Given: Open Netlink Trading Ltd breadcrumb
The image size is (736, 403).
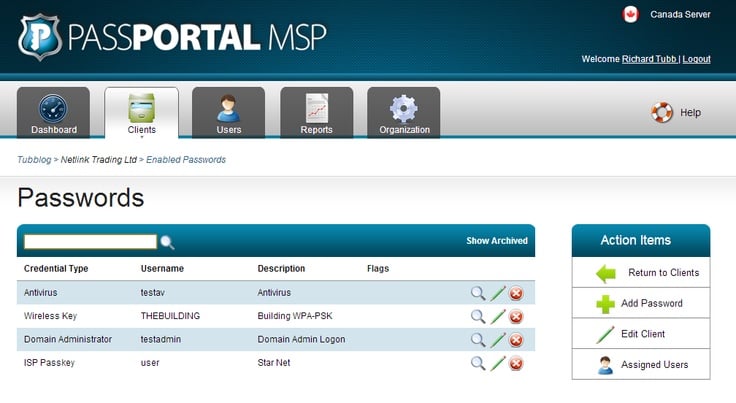Looking at the screenshot, I should coord(99,160).
